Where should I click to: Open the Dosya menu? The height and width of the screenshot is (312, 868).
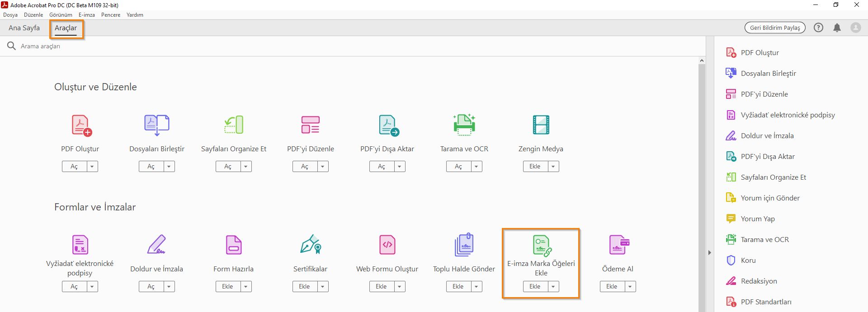10,15
